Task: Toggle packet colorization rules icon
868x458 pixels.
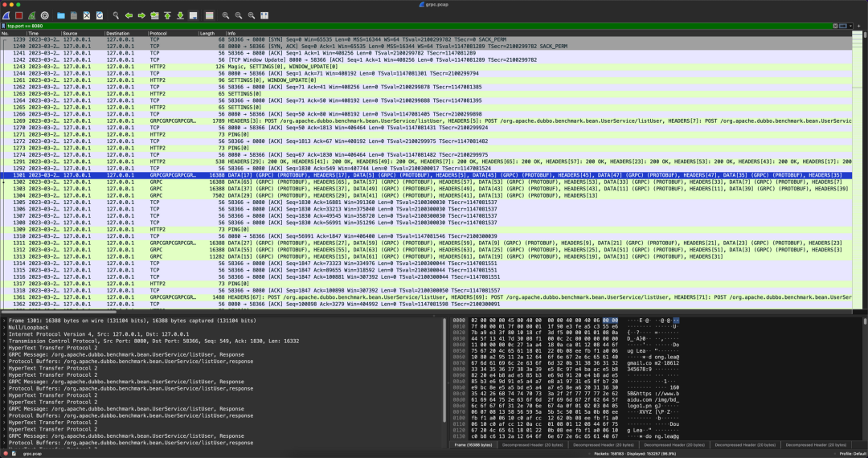Action: point(209,15)
